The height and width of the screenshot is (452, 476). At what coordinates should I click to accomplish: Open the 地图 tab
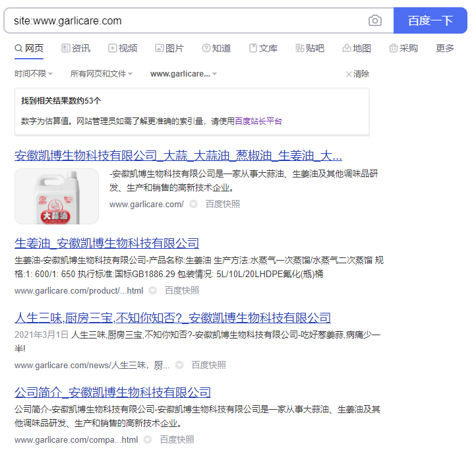(x=357, y=48)
